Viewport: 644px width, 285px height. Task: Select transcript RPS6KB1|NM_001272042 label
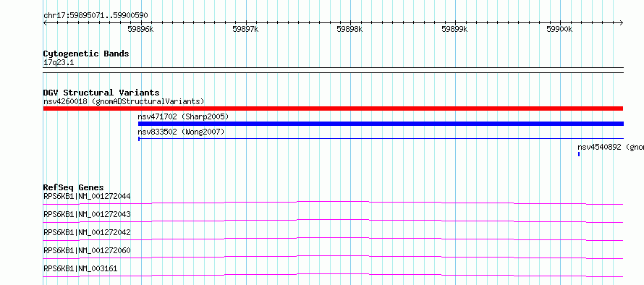coord(87,232)
